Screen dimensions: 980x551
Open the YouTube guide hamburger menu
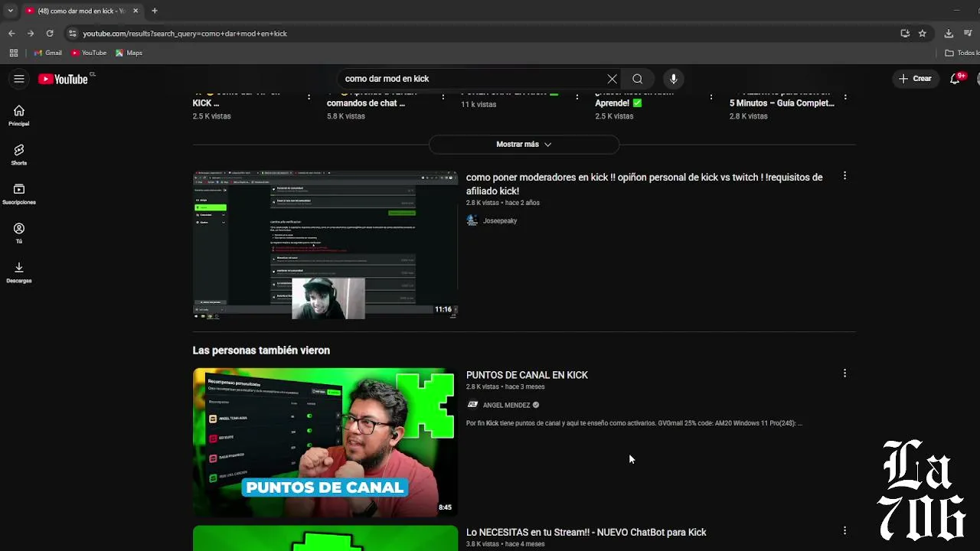pos(19,79)
